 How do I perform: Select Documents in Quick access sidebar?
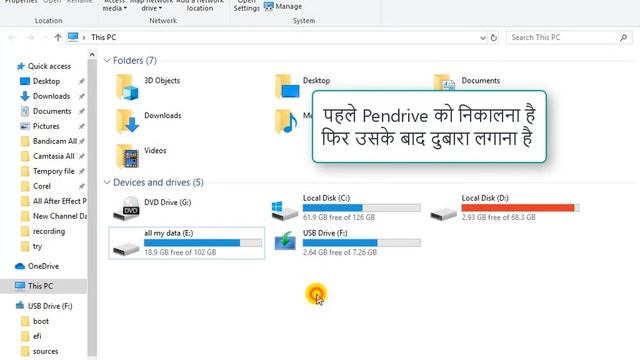[52, 111]
